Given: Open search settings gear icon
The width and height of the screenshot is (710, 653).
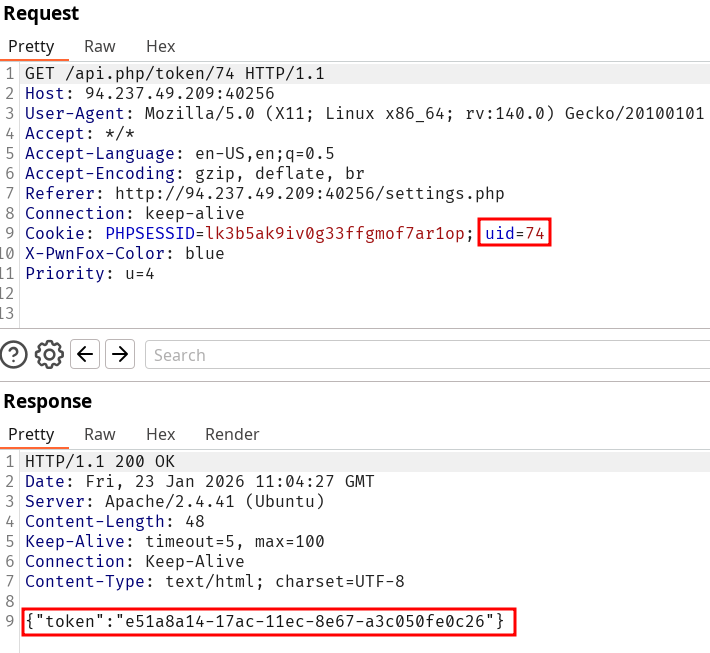Looking at the screenshot, I should click(49, 354).
